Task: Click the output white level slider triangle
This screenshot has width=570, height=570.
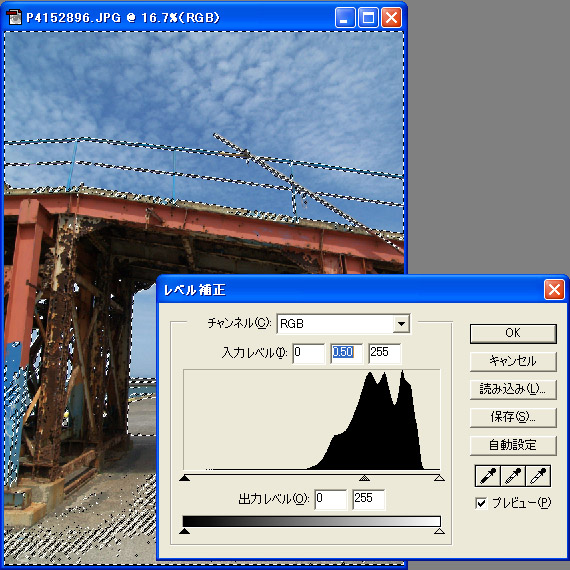Action: [439, 531]
